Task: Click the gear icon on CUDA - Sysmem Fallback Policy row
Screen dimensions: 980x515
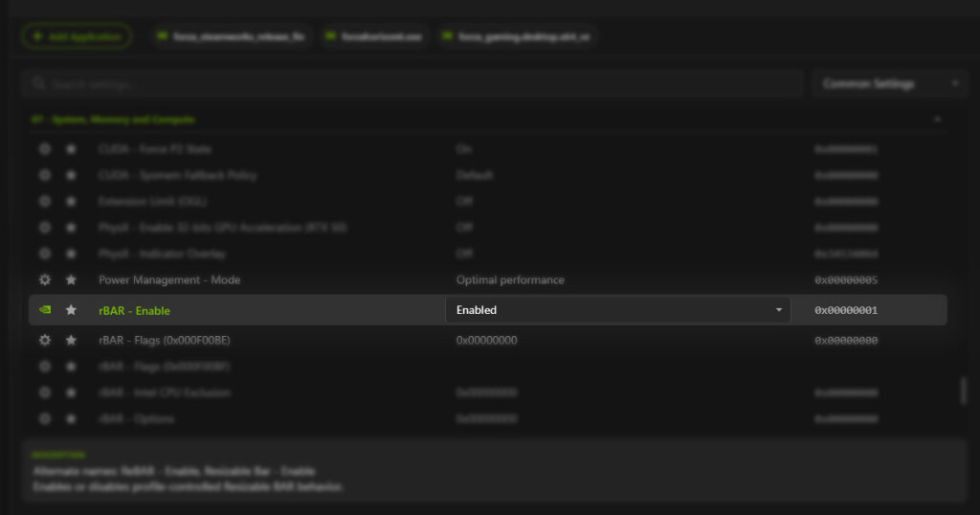Action: [x=45, y=175]
